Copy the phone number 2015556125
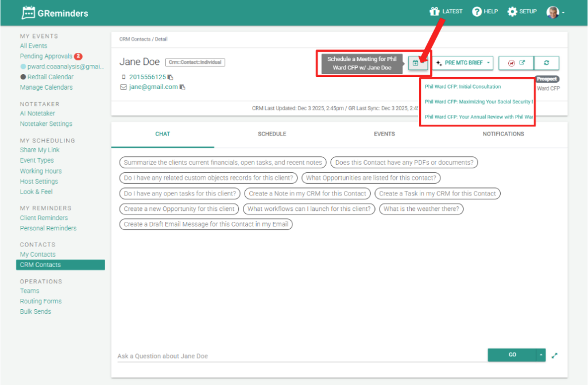The height and width of the screenshot is (385, 588). (171, 77)
